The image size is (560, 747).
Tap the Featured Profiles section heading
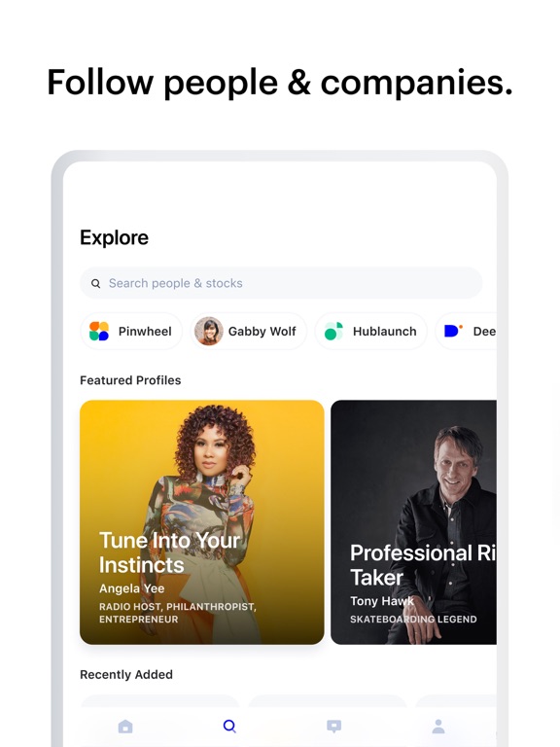pos(130,380)
